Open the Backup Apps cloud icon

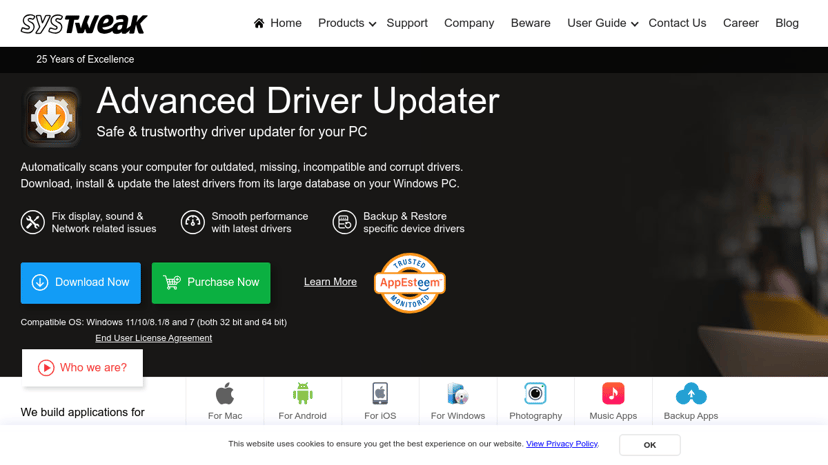[691, 394]
